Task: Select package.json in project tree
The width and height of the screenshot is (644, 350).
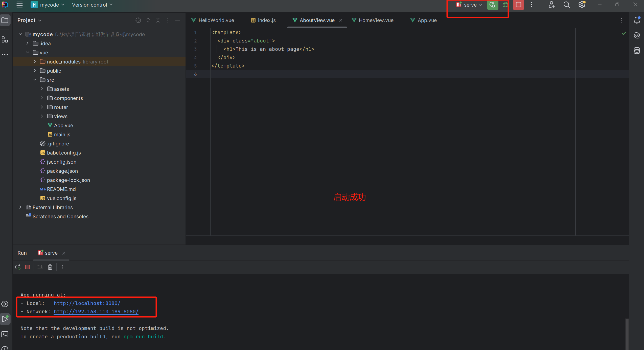Action: 59,171
